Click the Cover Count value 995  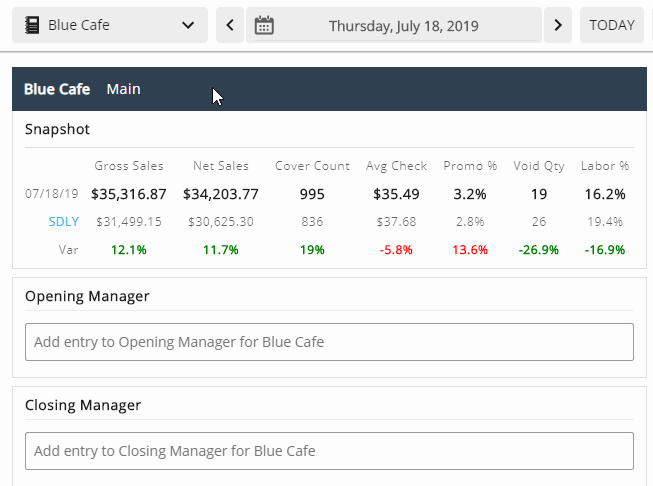tap(312, 194)
